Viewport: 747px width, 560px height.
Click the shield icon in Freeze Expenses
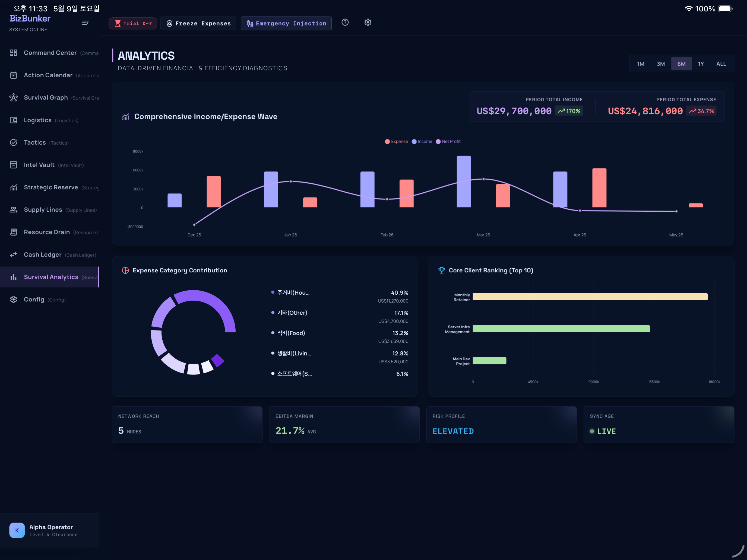(170, 23)
